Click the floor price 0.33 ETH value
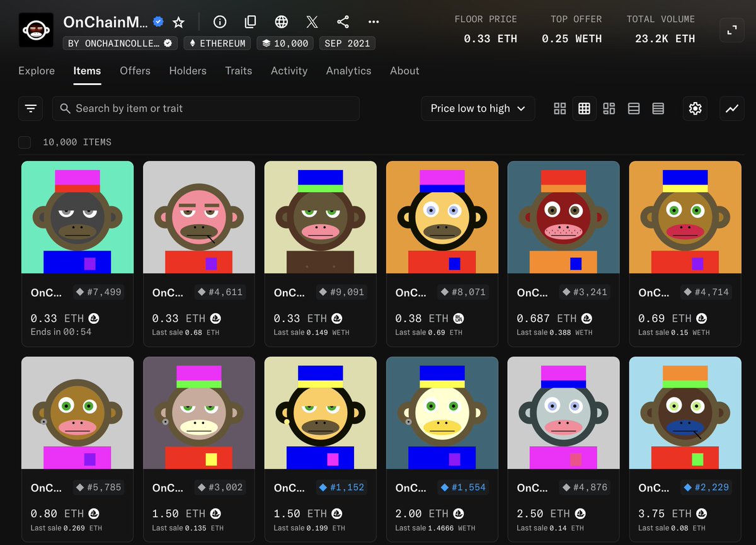756x545 pixels. 490,39
